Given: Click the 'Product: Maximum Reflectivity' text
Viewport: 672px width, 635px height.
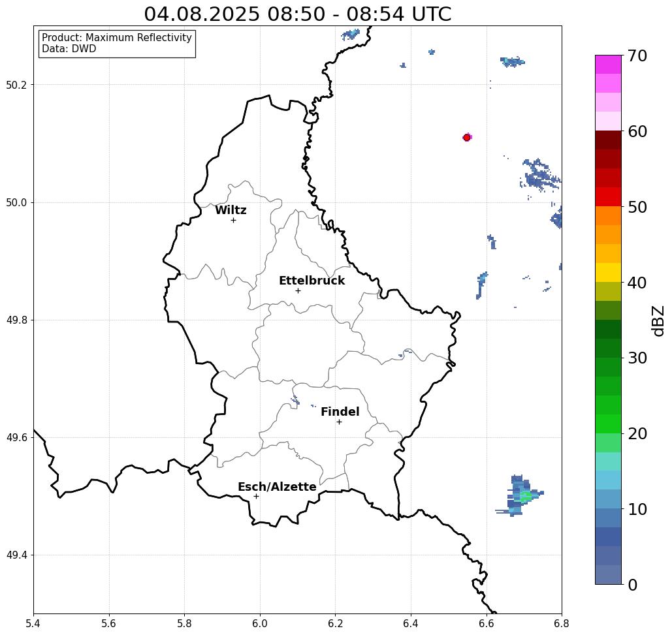Looking at the screenshot, I should [116, 38].
